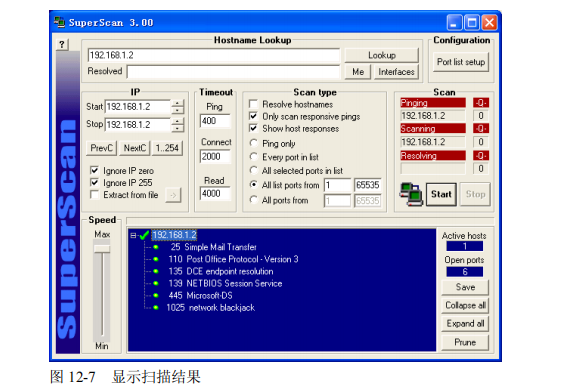Viewport: 571px width, 392px height.
Task: Select the 25 Simple Mail Transfer row
Action: pos(214,247)
